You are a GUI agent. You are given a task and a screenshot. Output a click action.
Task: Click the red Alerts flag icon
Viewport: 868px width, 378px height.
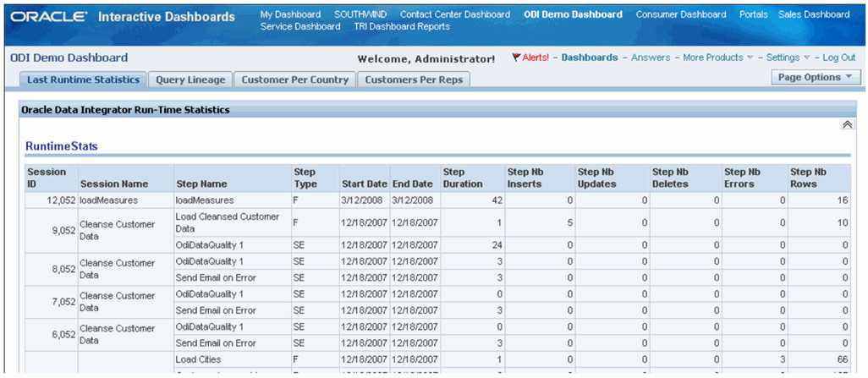pyautogui.click(x=516, y=57)
